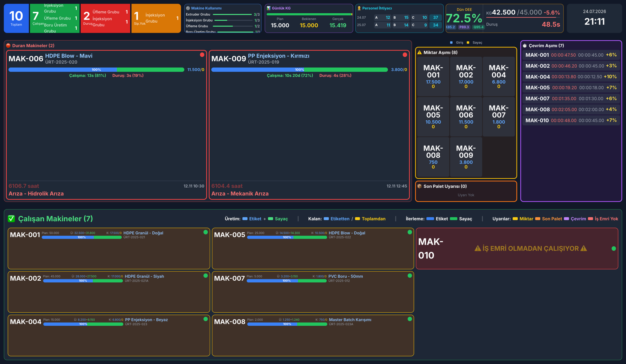The width and height of the screenshot is (626, 364).
Task: Click the stopwatch icon beside Çevrim Aşımı
Action: point(525,46)
